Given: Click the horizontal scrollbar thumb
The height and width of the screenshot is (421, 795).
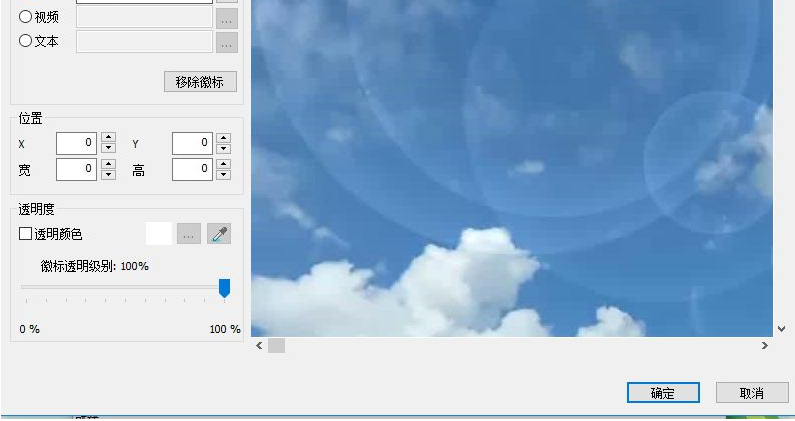Looking at the screenshot, I should [x=276, y=345].
